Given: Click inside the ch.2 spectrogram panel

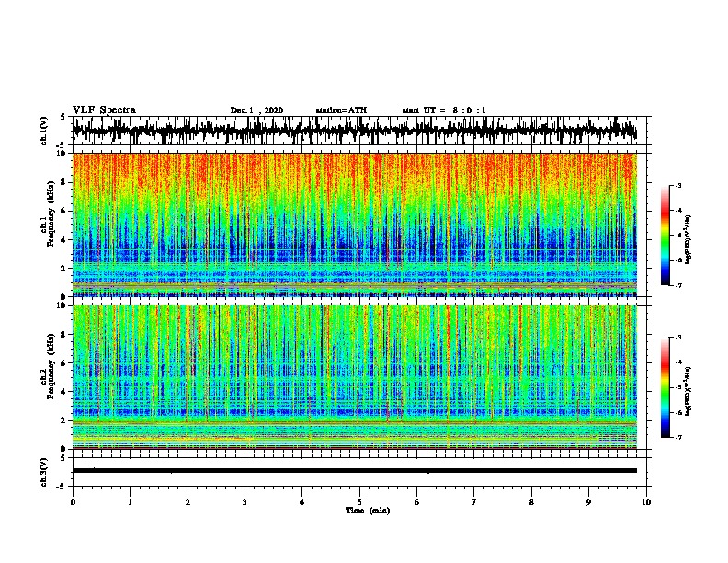Looking at the screenshot, I should 354,377.
